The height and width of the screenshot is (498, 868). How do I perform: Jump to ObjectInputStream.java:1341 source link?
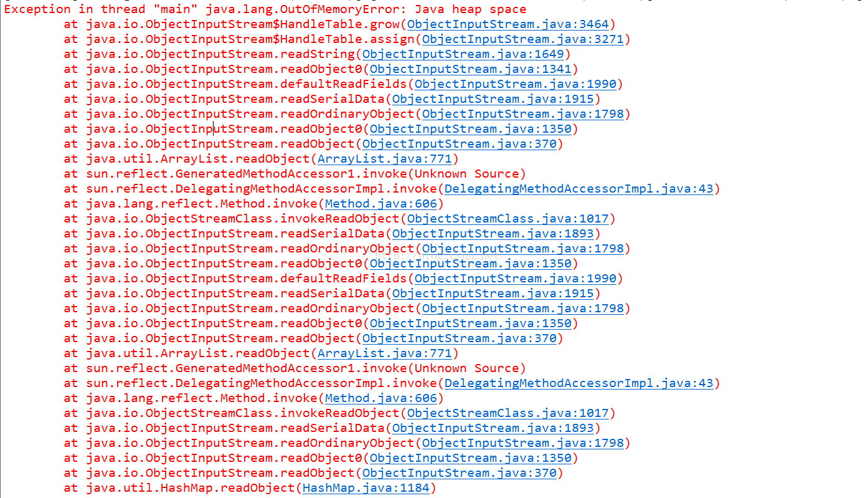(470, 69)
